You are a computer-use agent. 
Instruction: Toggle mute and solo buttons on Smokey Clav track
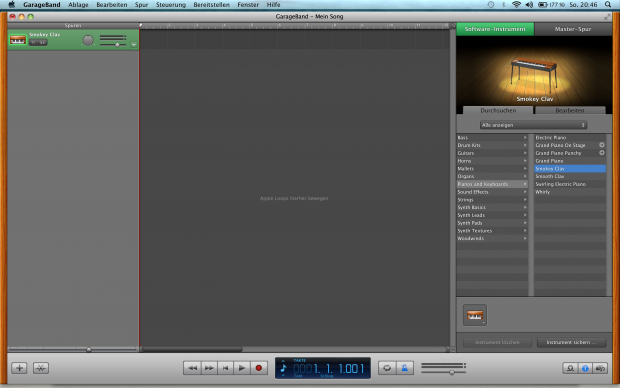(x=38, y=42)
